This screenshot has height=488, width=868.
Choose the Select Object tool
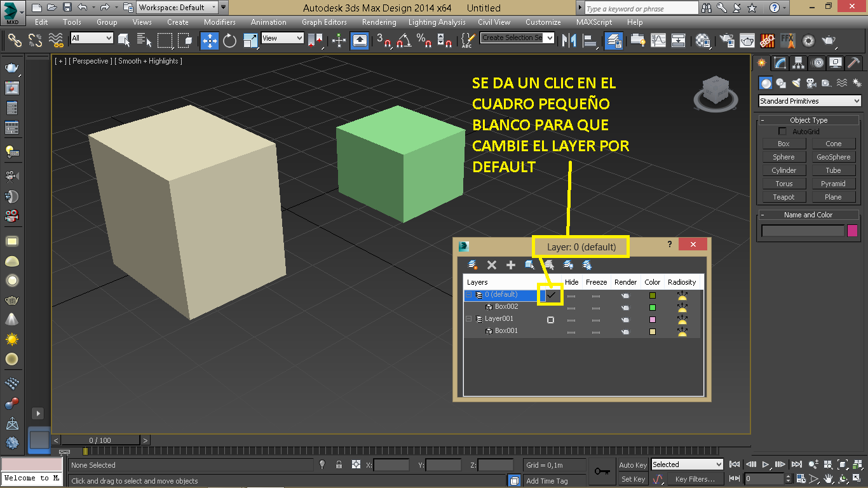pos(124,41)
